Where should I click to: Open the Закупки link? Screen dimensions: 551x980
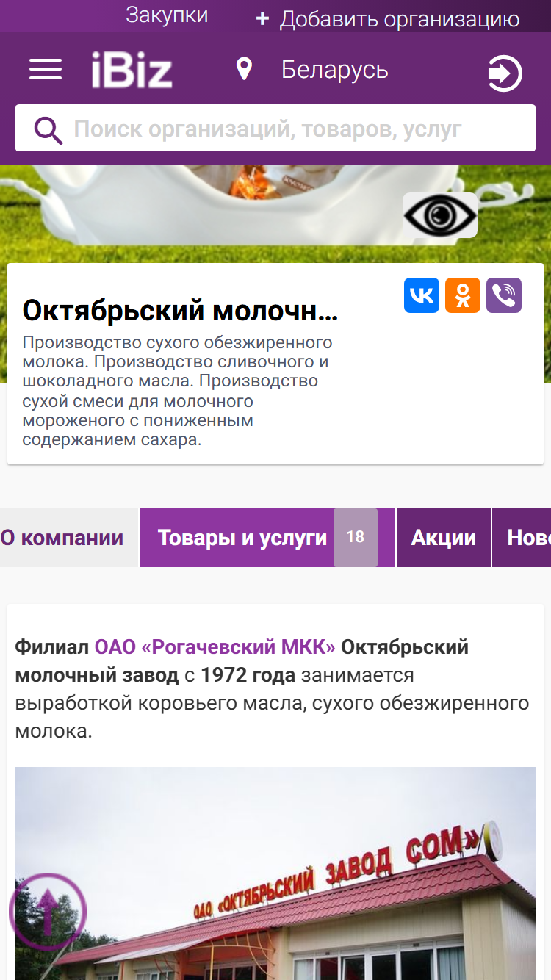[167, 15]
